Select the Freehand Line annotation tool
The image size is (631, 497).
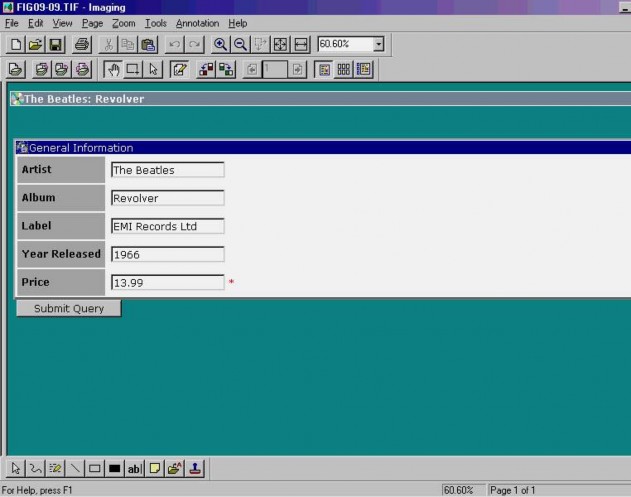35,468
